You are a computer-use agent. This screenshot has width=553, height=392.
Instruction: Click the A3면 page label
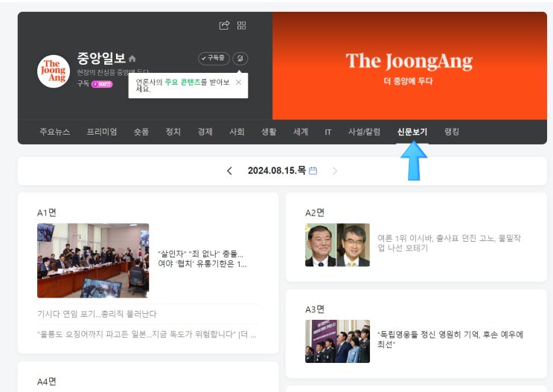click(x=315, y=309)
